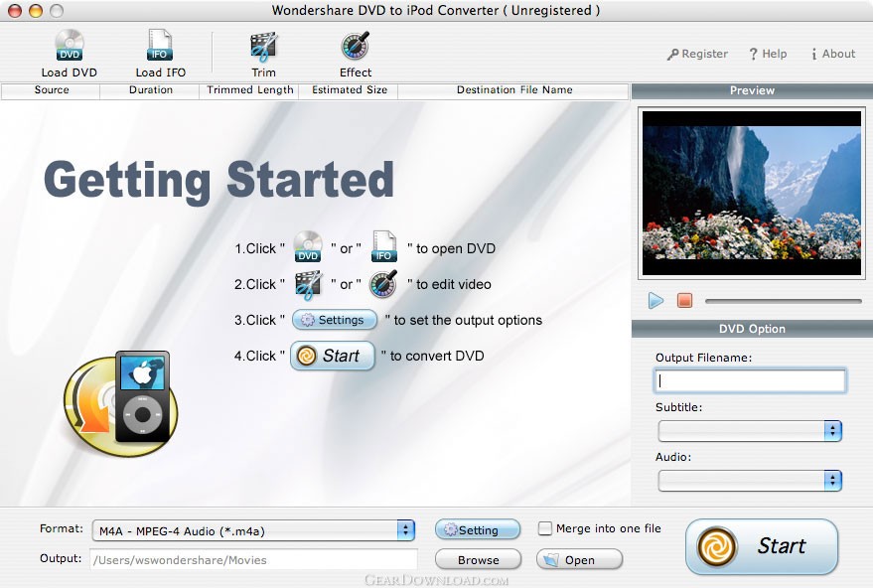Enable Merge into one file checkbox
The height and width of the screenshot is (588, 873).
[x=545, y=528]
